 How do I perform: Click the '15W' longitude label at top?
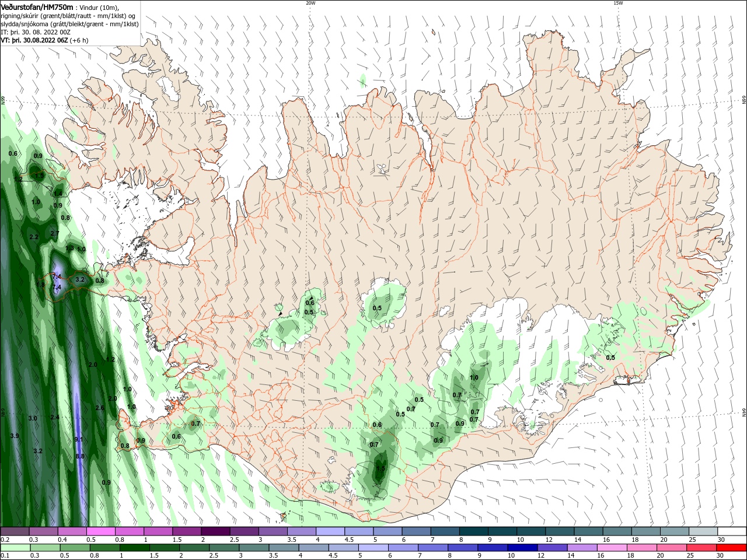click(618, 3)
